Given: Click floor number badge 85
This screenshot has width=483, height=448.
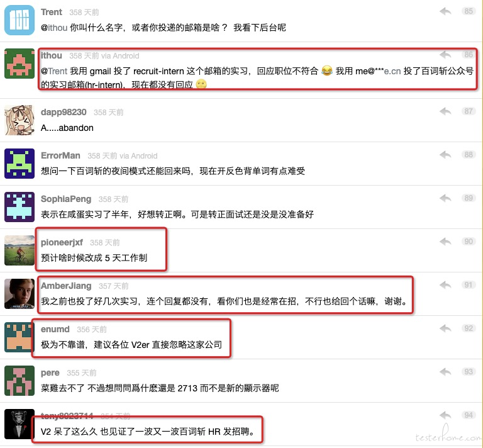Looking at the screenshot, I should point(469,11).
